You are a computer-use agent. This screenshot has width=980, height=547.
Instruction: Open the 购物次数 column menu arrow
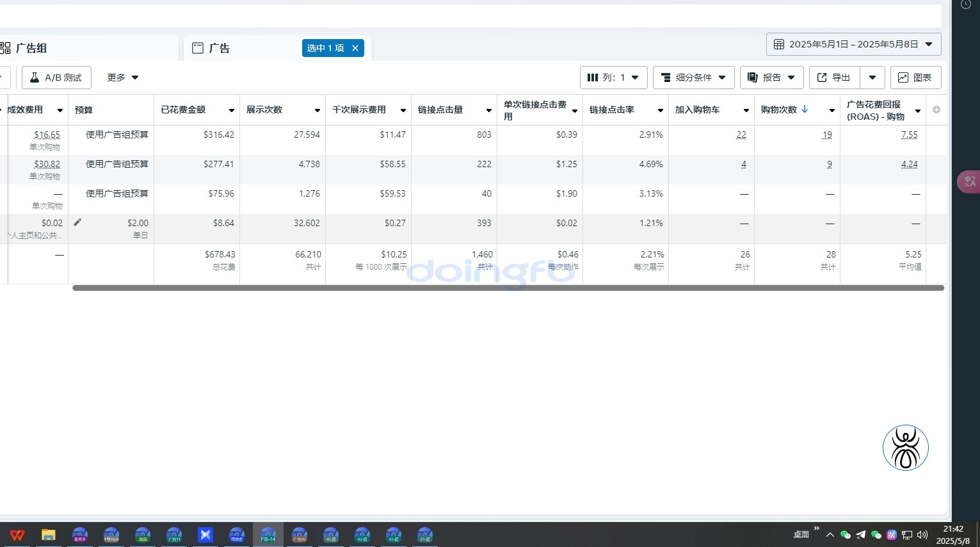pos(832,110)
